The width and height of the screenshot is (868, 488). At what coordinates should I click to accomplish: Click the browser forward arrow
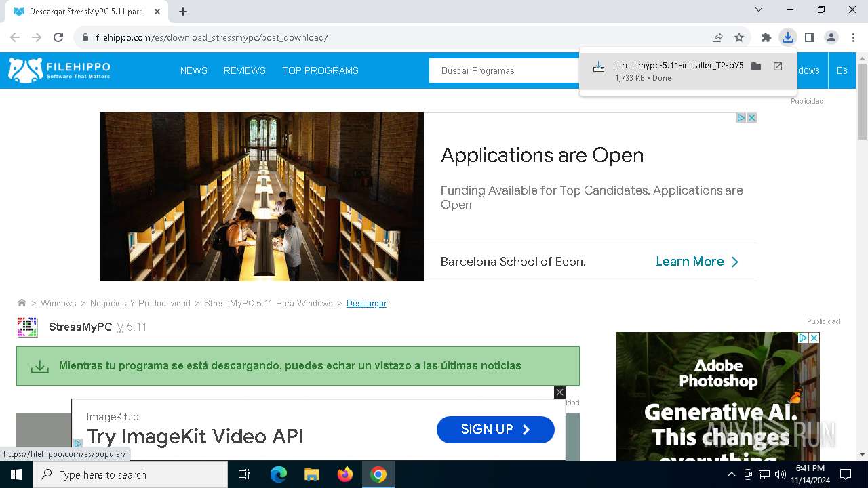click(37, 37)
